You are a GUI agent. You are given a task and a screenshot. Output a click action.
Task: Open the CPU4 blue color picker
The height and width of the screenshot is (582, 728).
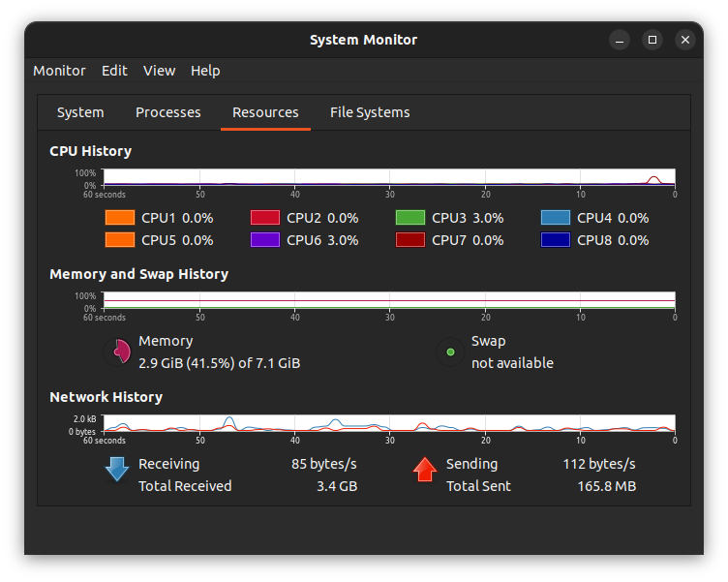(x=555, y=218)
